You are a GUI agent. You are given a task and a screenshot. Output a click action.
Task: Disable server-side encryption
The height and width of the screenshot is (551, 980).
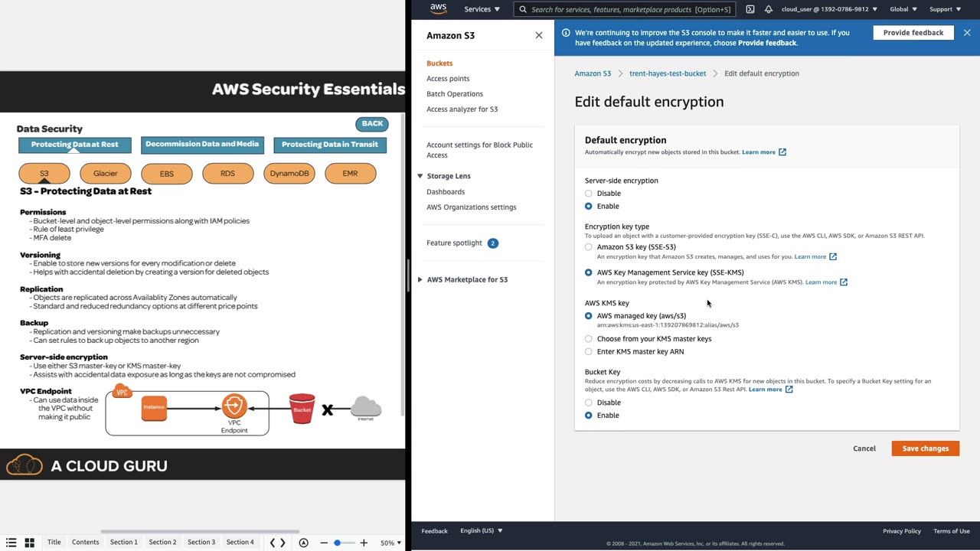click(588, 194)
